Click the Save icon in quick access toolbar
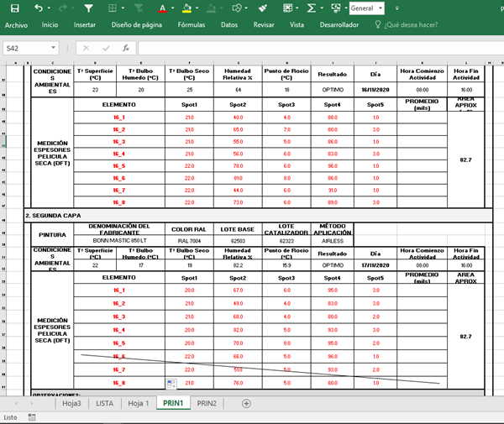 (x=15, y=8)
